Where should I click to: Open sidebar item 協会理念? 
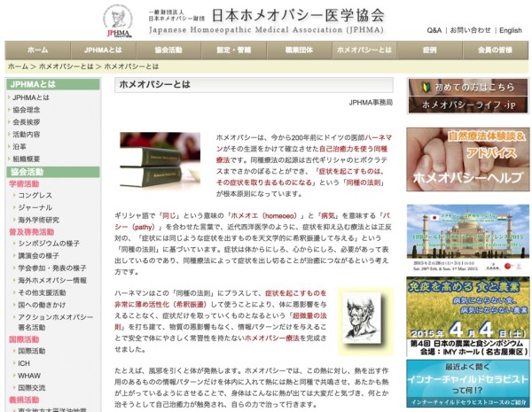pyautogui.click(x=26, y=110)
